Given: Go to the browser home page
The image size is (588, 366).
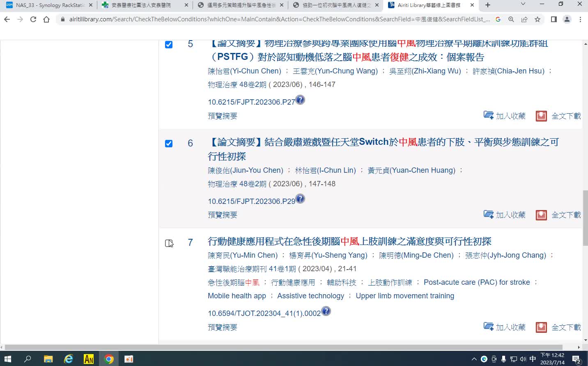Looking at the screenshot, I should (46, 19).
